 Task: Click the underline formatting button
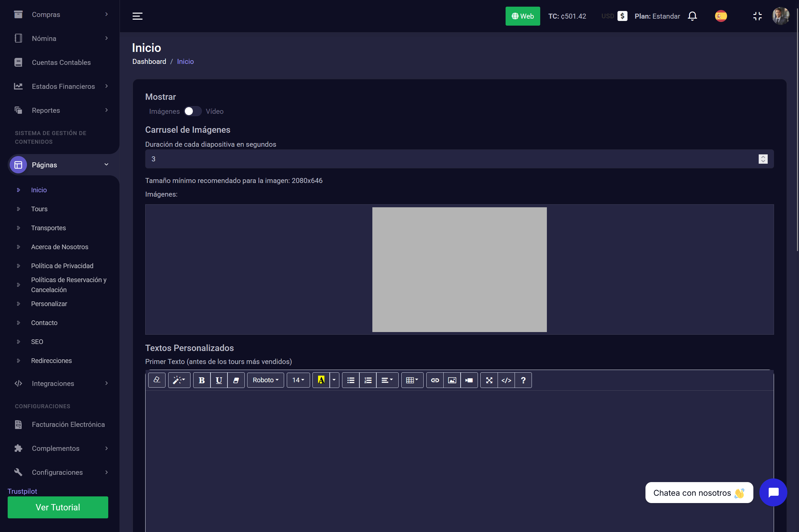coord(219,380)
